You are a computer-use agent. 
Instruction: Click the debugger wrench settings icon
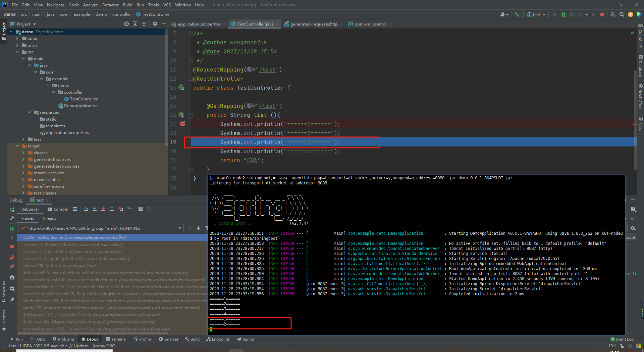click(x=12, y=218)
